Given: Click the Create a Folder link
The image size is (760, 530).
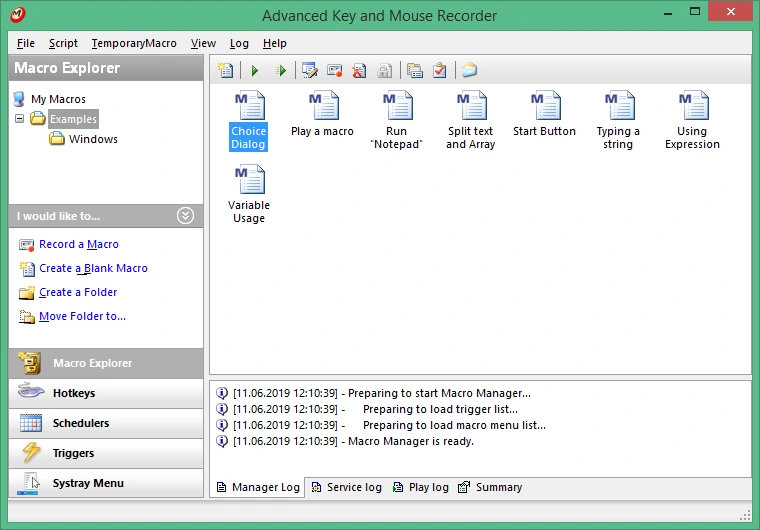Looking at the screenshot, I should click(x=78, y=292).
